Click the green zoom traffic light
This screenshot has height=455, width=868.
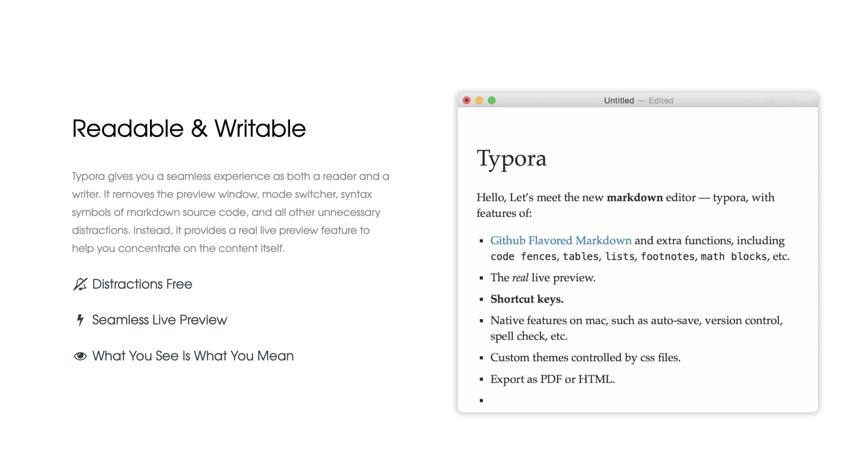tap(491, 100)
